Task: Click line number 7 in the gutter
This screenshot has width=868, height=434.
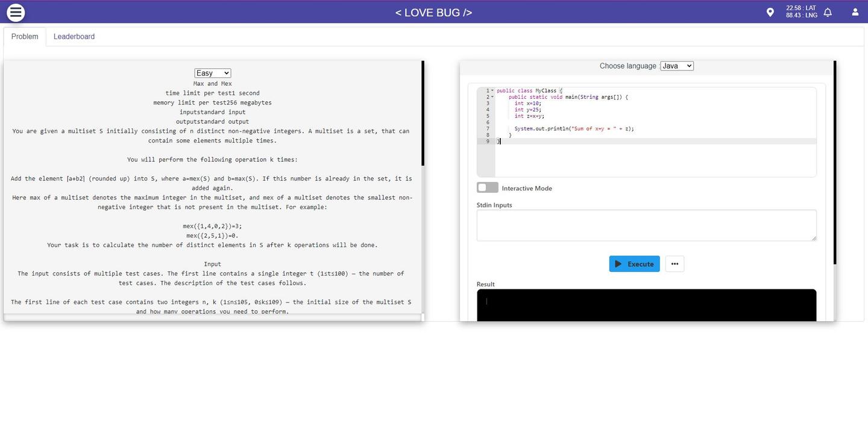Action: 488,128
